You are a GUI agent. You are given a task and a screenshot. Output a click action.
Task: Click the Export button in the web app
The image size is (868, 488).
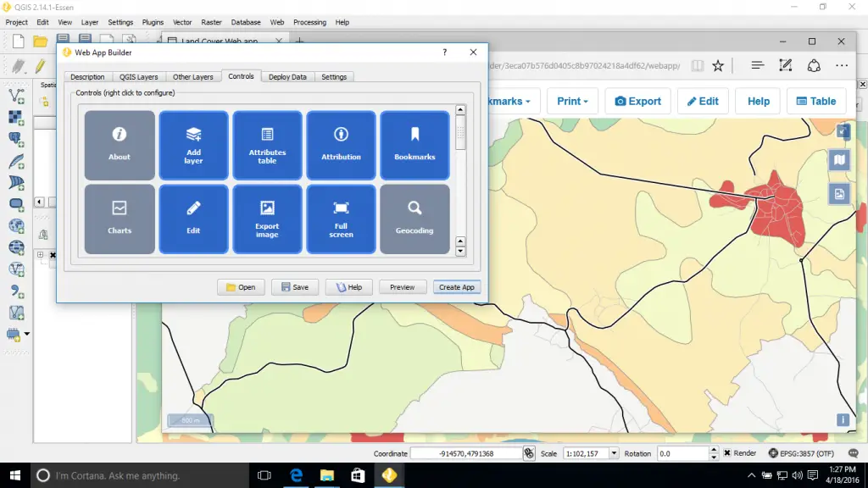tap(637, 102)
